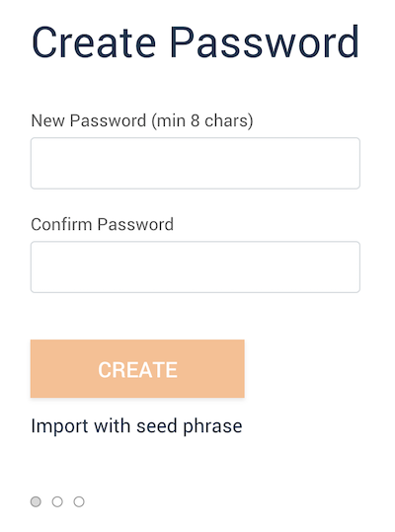Focus the Confirm Password text box
The width and height of the screenshot is (395, 532).
click(x=196, y=267)
